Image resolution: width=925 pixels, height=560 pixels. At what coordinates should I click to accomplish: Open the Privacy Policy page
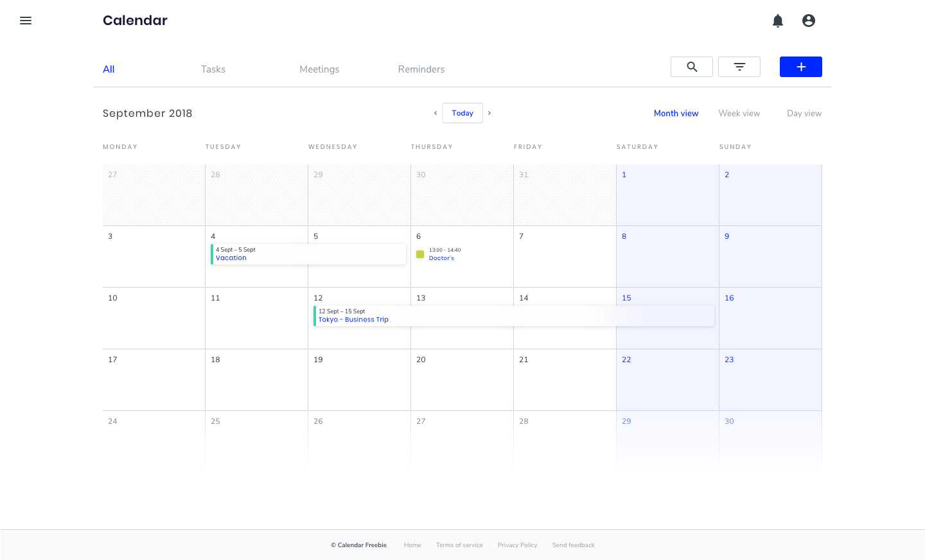[x=517, y=545]
